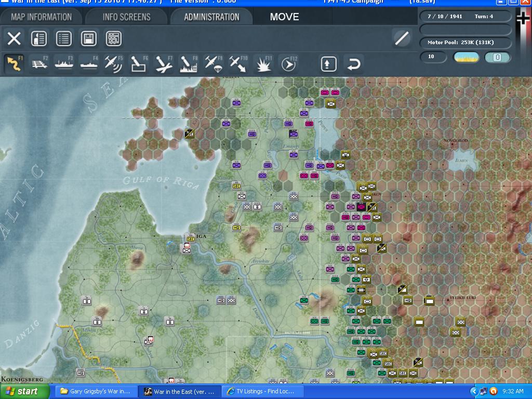Open the Commander's Report icon

pyautogui.click(x=38, y=38)
